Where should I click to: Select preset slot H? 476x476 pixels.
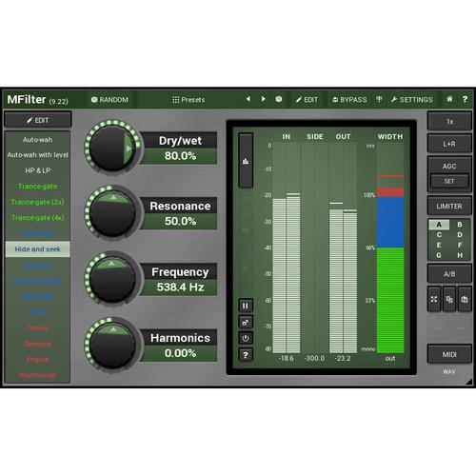pos(460,255)
